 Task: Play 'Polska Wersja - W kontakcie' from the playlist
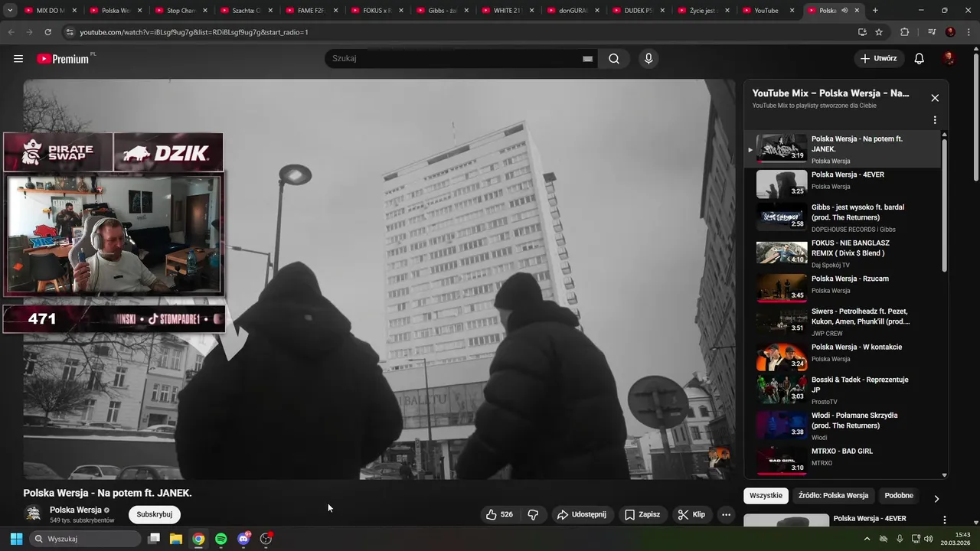click(842, 356)
